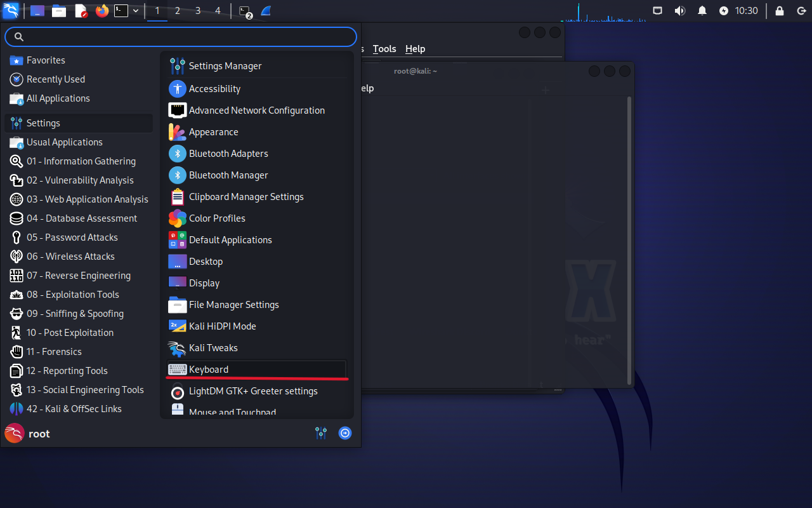
Task: Focus the menu search field
Action: coord(181,37)
